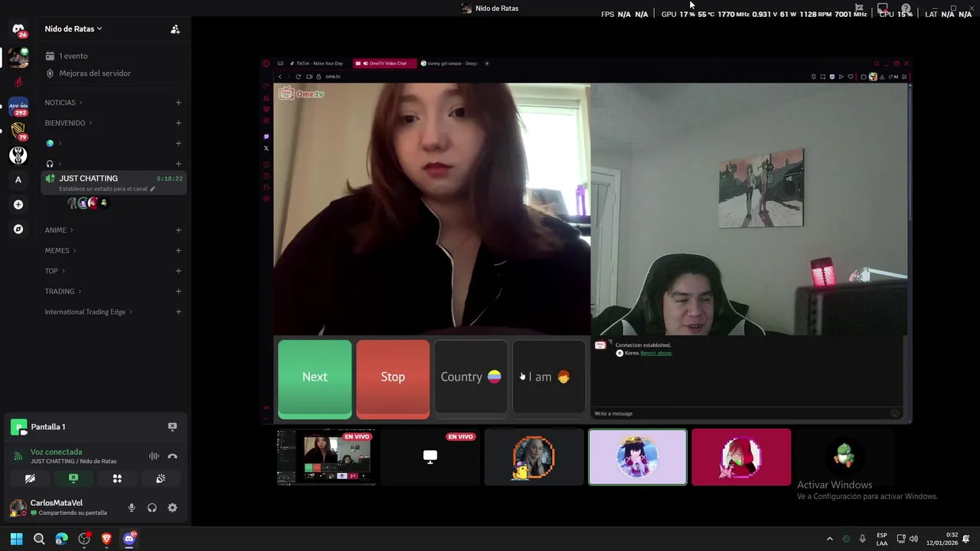Image resolution: width=980 pixels, height=551 pixels.
Task: Open the Windows Start button
Action: 17,539
